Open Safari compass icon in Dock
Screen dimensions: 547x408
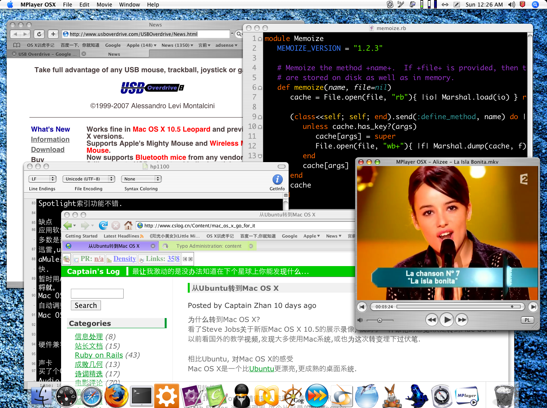coord(91,396)
